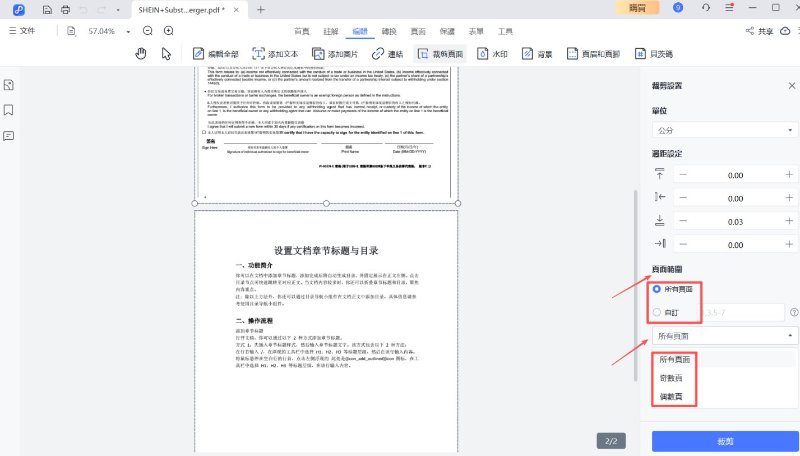
Task: Click the 共享 share button
Action: coord(759,31)
